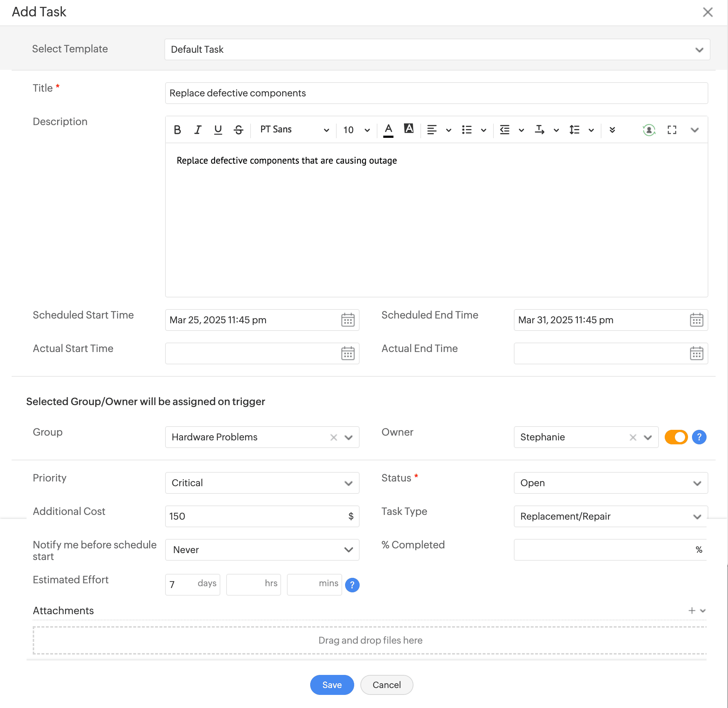Open the Actual End Time calendar picker

click(696, 353)
